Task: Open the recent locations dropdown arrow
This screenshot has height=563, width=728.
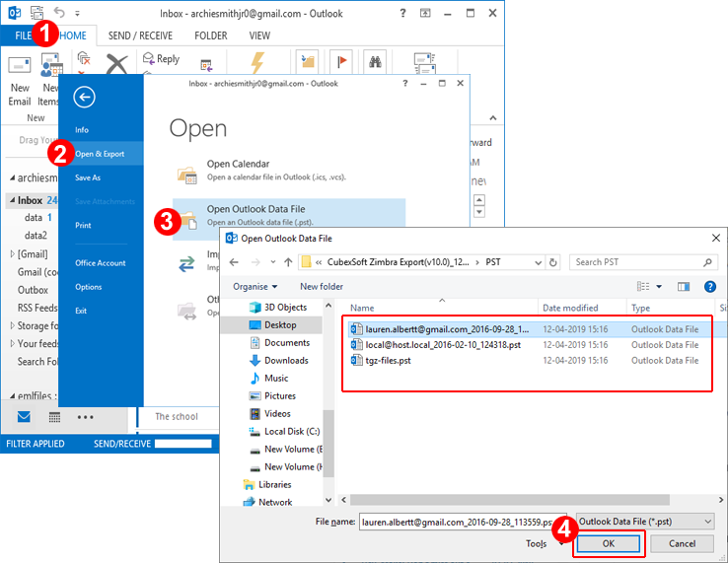Action: (273, 262)
